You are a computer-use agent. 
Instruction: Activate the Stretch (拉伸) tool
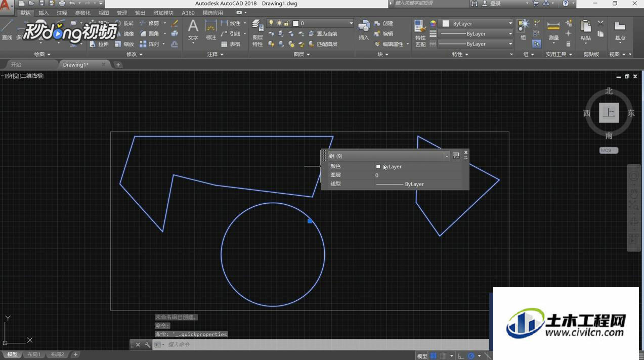99,44
